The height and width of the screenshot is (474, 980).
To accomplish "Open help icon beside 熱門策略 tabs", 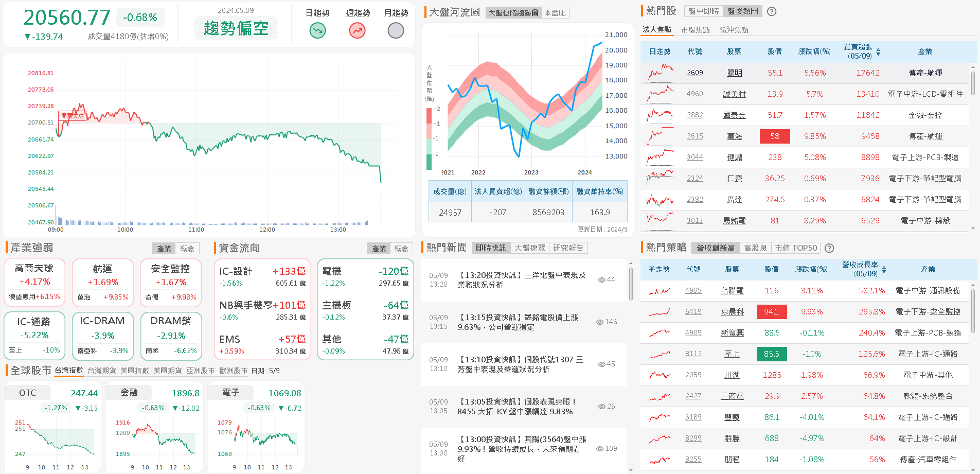I will (829, 248).
